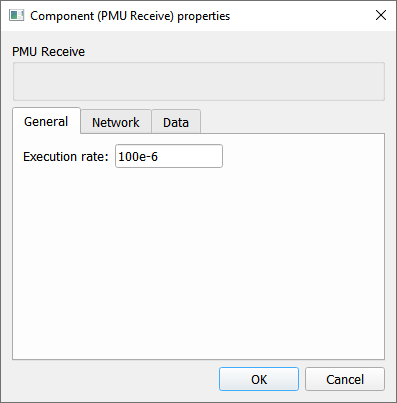Close the PMU Receive properties dialog
This screenshot has width=397, height=403.
pyautogui.click(x=381, y=15)
